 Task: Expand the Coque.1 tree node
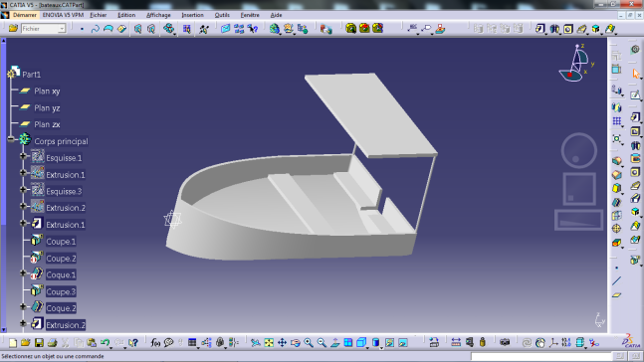tap(23, 272)
